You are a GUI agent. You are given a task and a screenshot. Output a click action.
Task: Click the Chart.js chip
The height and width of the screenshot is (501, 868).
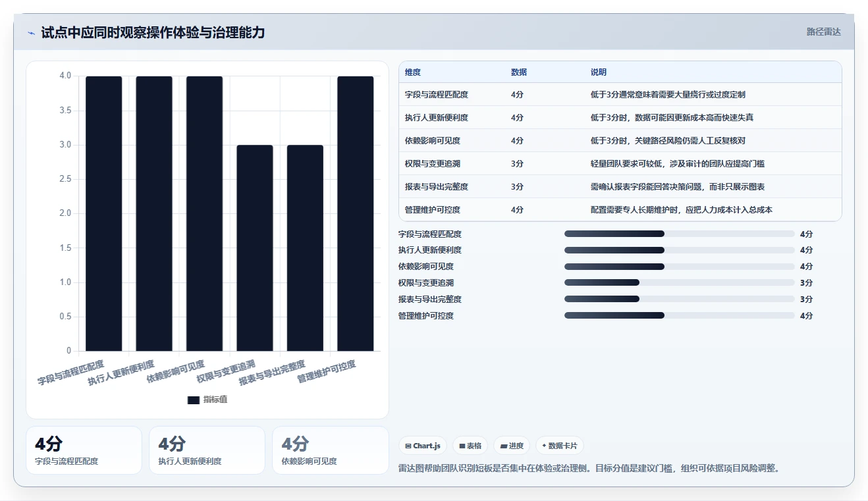[423, 446]
